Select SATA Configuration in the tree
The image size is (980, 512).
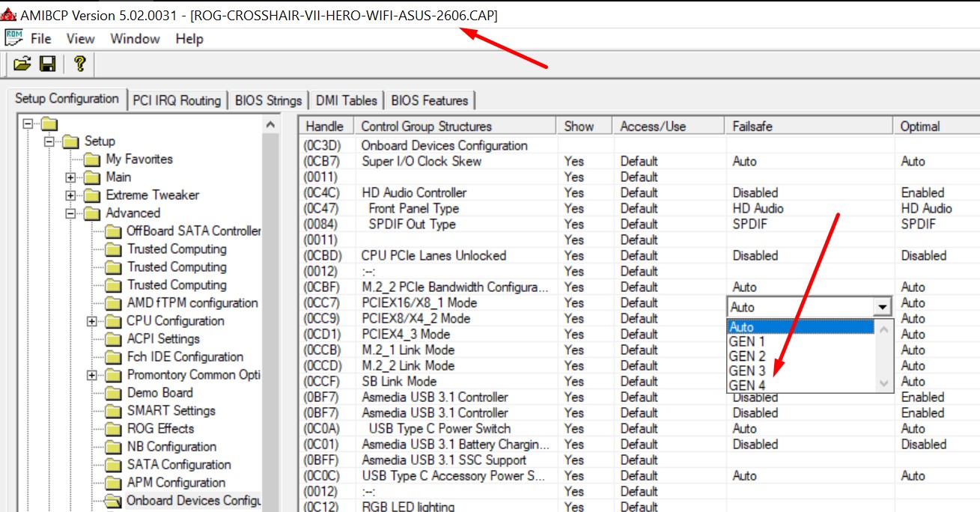coord(178,465)
